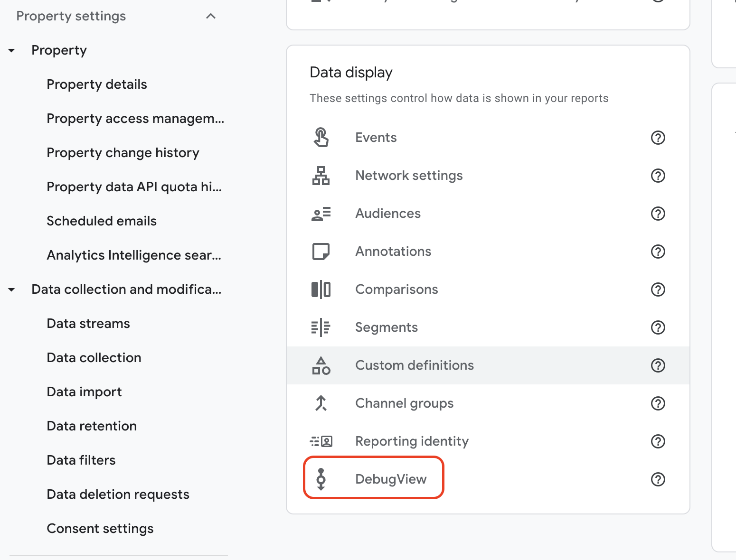Click the Annotations note icon

click(321, 252)
